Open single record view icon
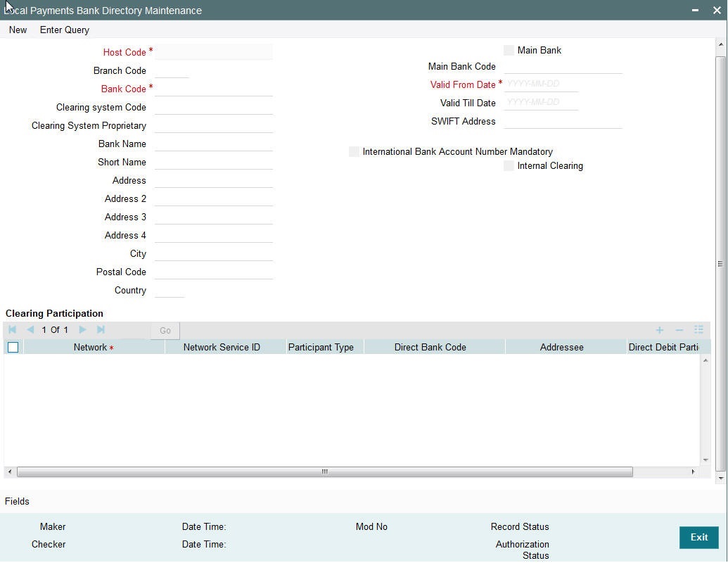Viewport: 728px width, 563px height. (698, 330)
